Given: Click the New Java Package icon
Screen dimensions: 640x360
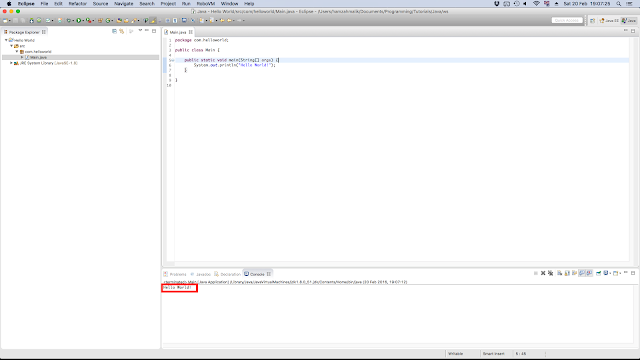Looking at the screenshot, I should click(100, 20).
